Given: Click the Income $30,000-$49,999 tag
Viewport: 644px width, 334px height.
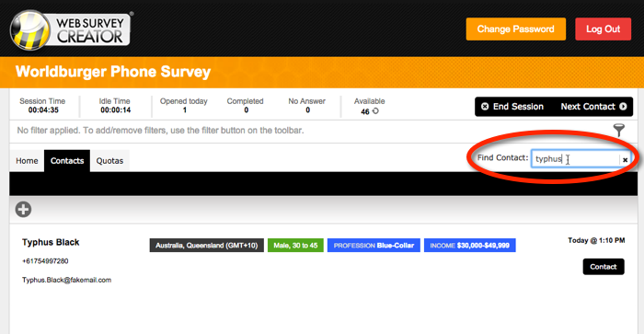Looking at the screenshot, I should pyautogui.click(x=469, y=246).
